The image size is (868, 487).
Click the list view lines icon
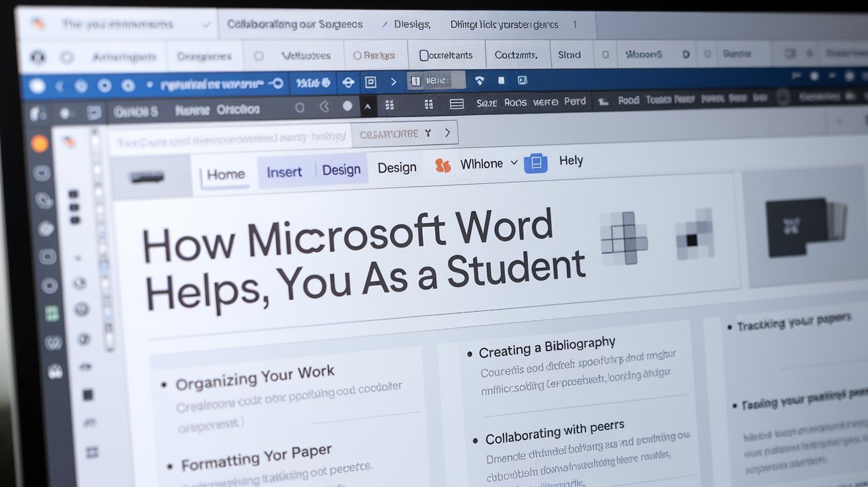click(456, 104)
